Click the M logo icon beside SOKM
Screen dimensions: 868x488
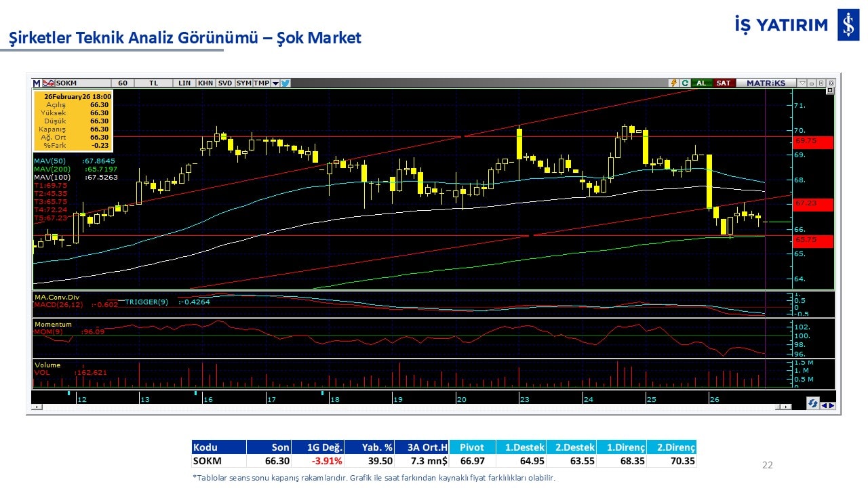pyautogui.click(x=37, y=83)
